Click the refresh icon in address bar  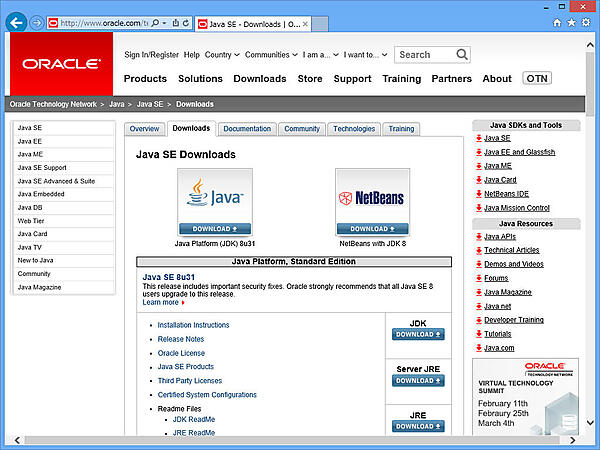(x=184, y=22)
